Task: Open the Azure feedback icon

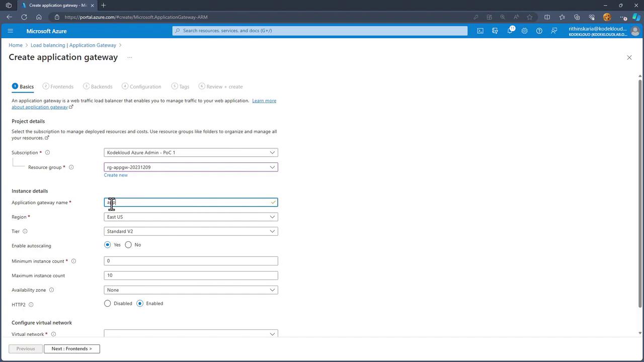Action: (554, 31)
